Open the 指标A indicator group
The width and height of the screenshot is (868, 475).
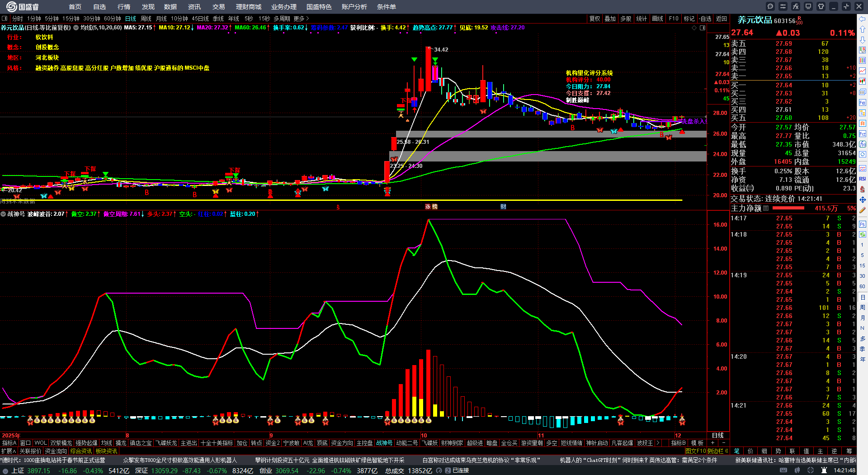(9, 443)
